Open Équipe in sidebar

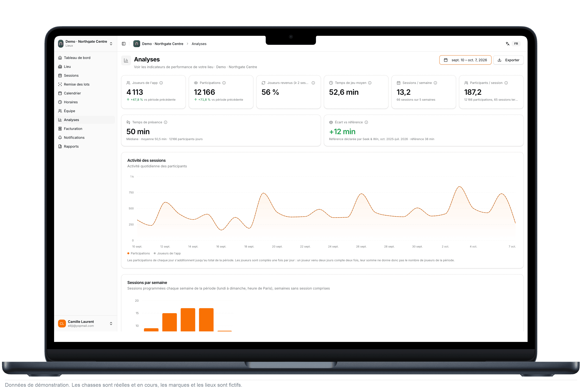click(x=85, y=111)
